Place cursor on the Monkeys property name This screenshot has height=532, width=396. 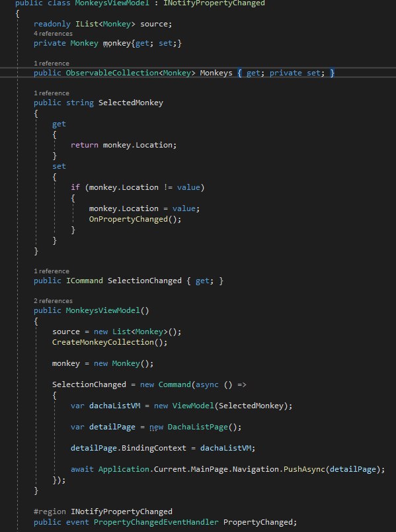[x=216, y=73]
